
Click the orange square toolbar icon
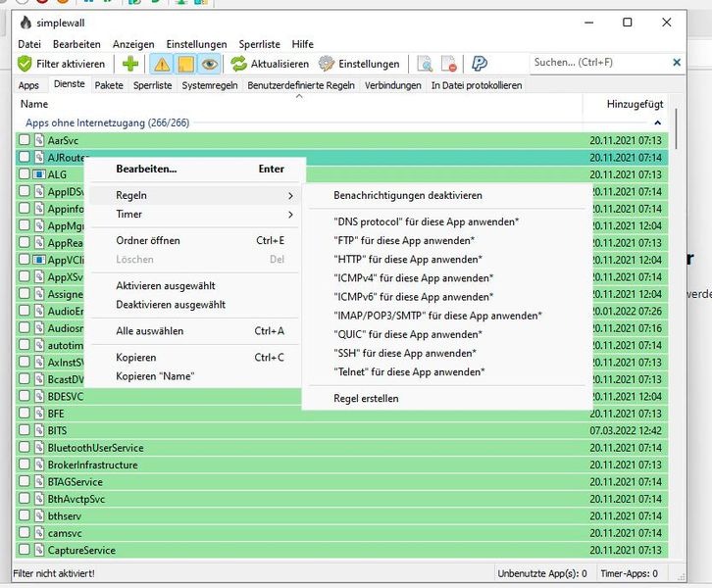coord(184,64)
